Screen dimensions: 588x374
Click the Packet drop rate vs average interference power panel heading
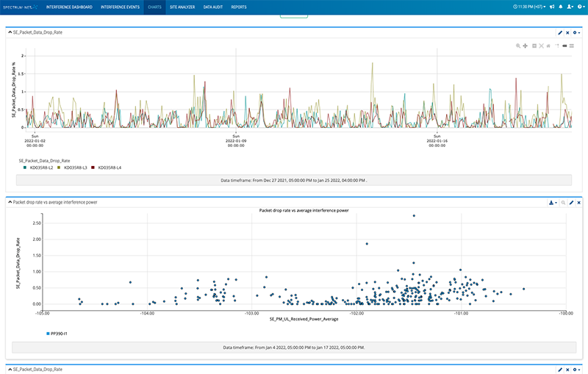coord(55,202)
